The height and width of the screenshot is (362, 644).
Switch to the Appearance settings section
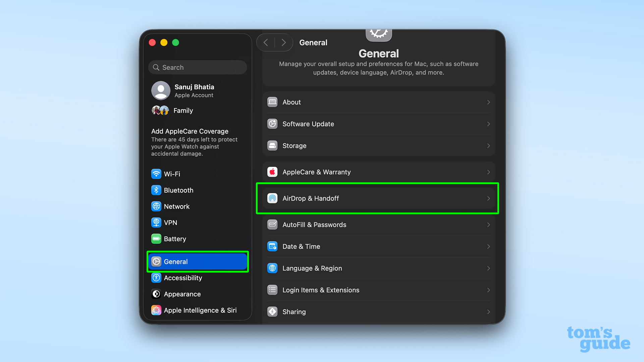click(x=182, y=294)
